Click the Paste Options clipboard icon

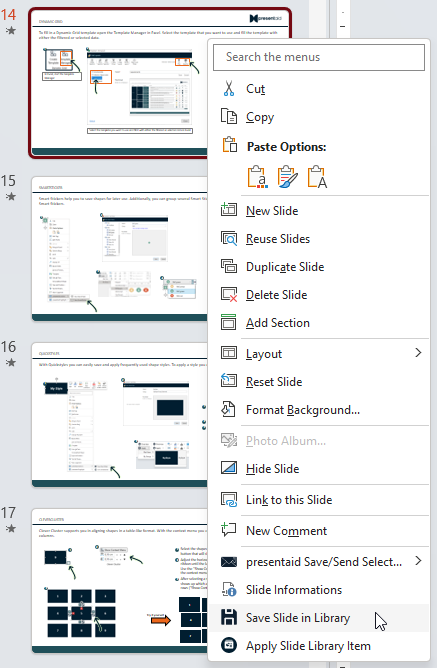(230, 145)
